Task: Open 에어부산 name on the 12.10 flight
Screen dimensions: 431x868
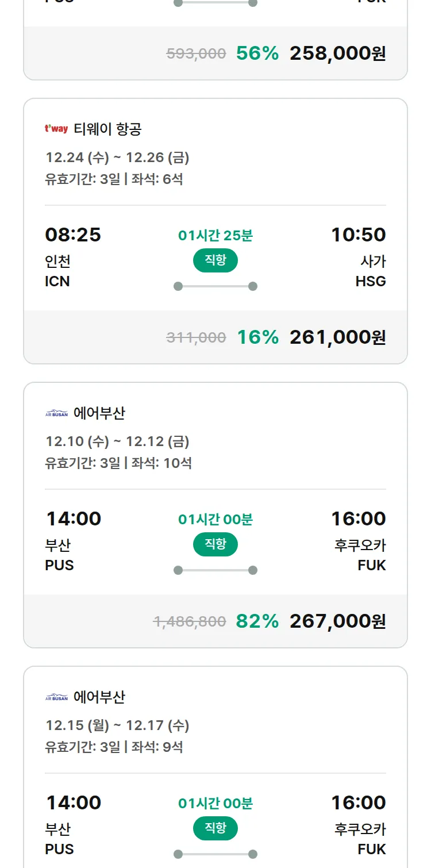Action: [99, 413]
